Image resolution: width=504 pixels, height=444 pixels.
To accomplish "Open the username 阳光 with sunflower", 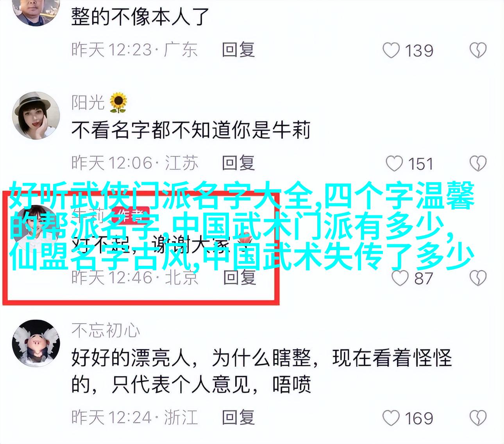I will [100, 102].
